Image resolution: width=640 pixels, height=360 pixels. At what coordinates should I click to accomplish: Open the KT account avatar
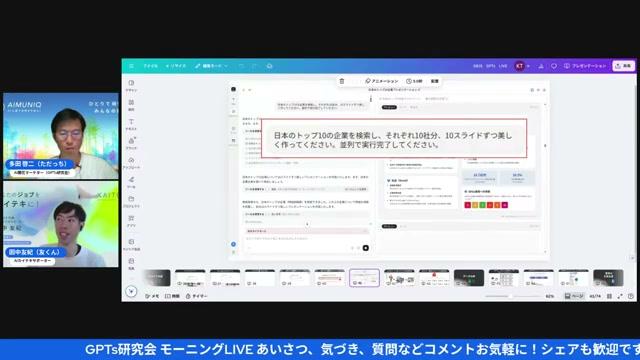(x=520, y=66)
